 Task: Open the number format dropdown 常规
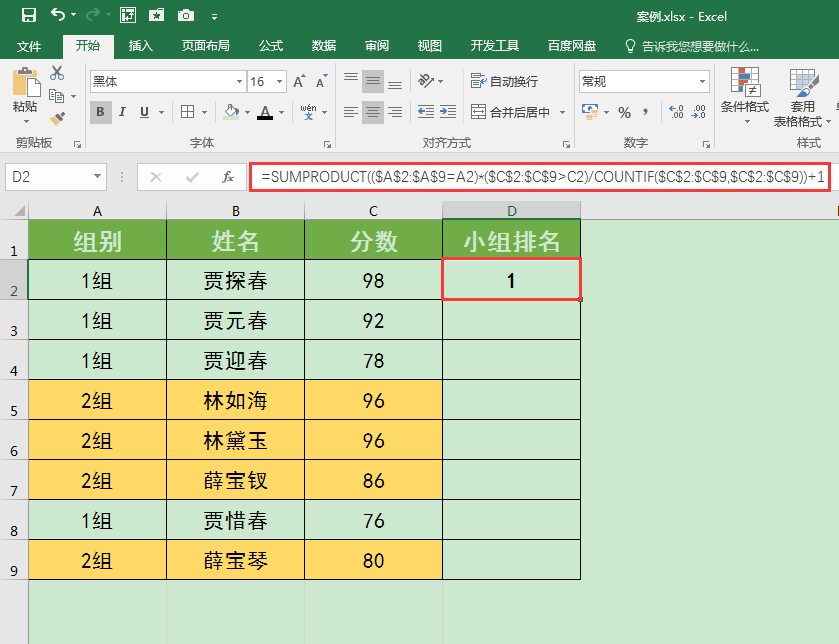(x=702, y=82)
